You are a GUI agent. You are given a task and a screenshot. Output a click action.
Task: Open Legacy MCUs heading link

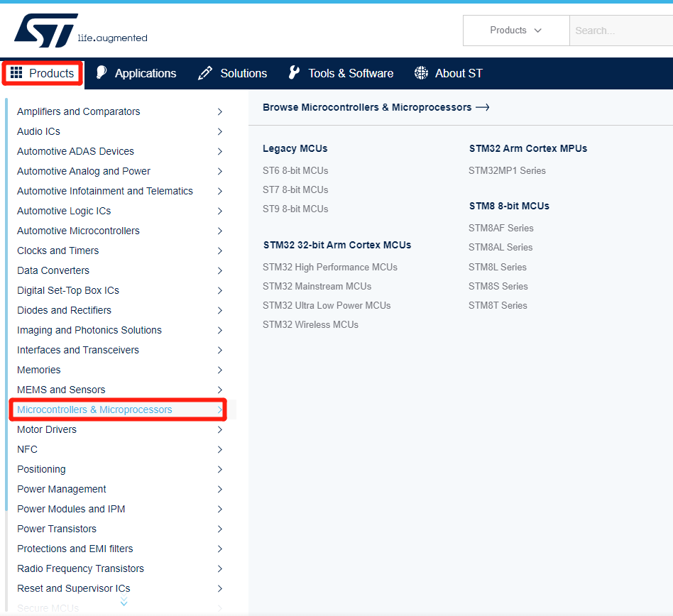tap(295, 148)
